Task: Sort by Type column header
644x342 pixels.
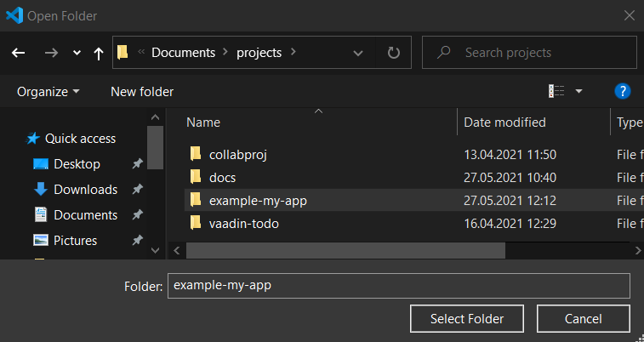Action: click(x=630, y=123)
